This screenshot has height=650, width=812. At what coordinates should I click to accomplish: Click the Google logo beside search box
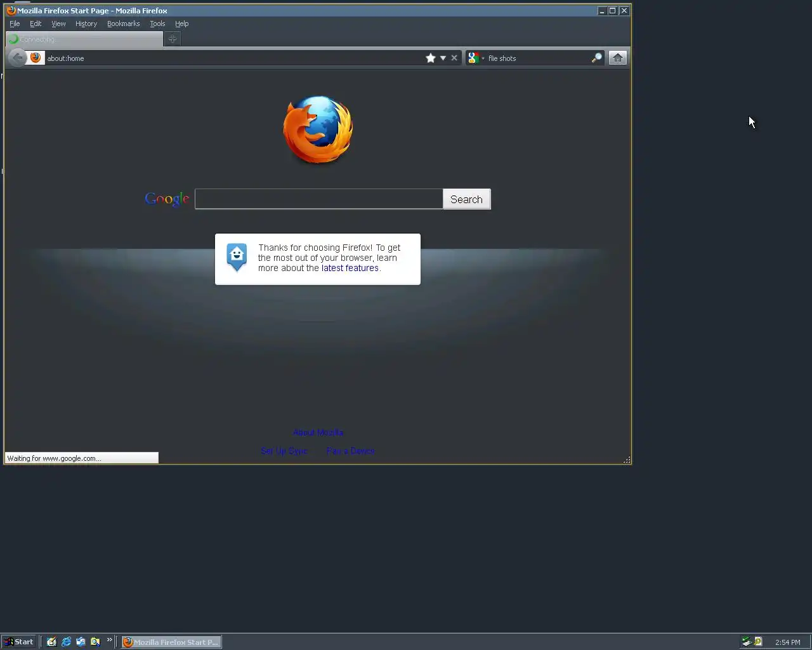click(x=167, y=199)
